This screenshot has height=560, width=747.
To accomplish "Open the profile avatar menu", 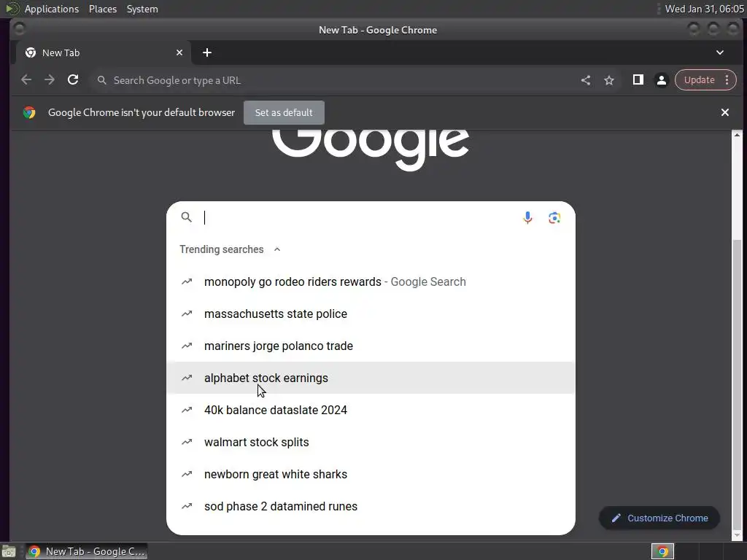I will click(661, 80).
